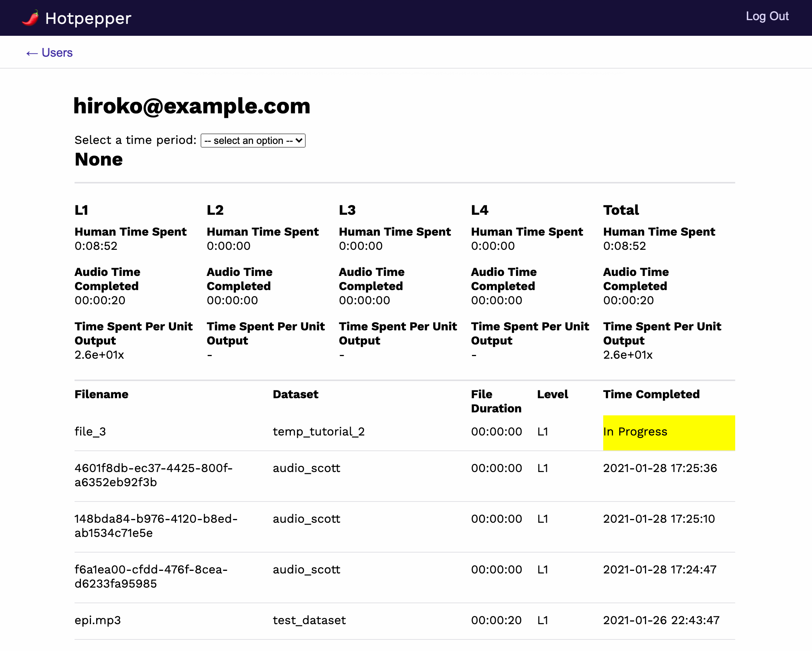The width and height of the screenshot is (812, 651).
Task: Open the time period select dropdown
Action: (253, 141)
